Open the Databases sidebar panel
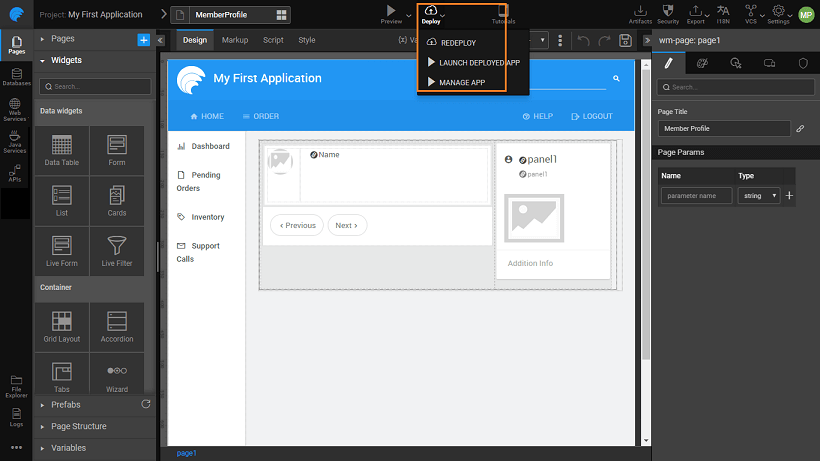The image size is (820, 461). coord(16,77)
